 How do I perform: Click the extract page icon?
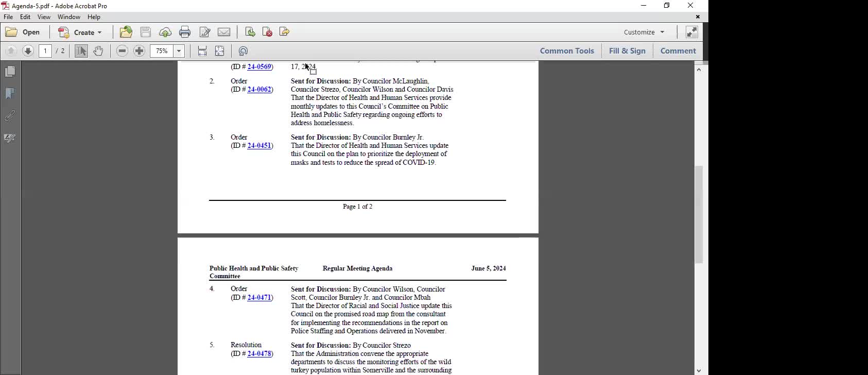coord(284,32)
